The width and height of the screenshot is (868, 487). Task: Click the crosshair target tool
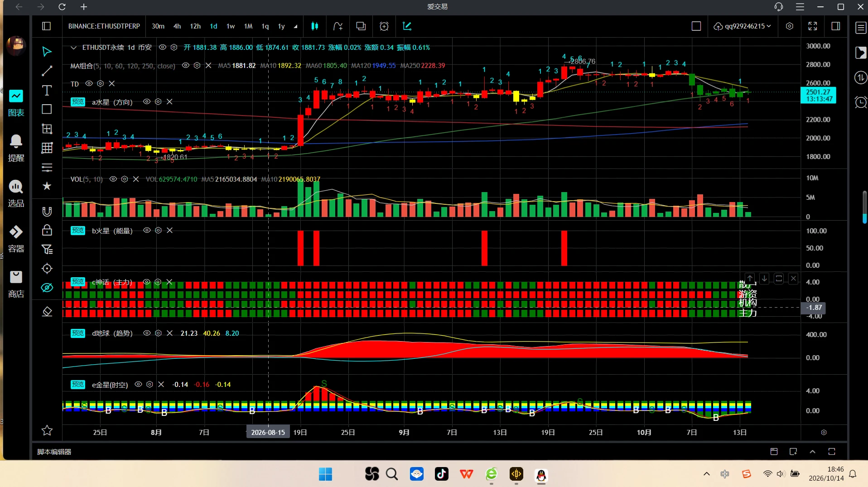coord(47,269)
